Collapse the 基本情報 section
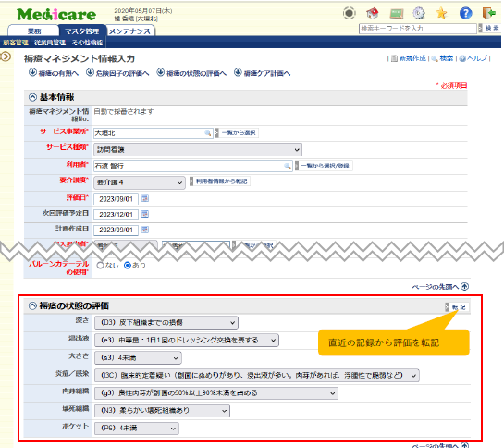The width and height of the screenshot is (504, 448). (32, 97)
